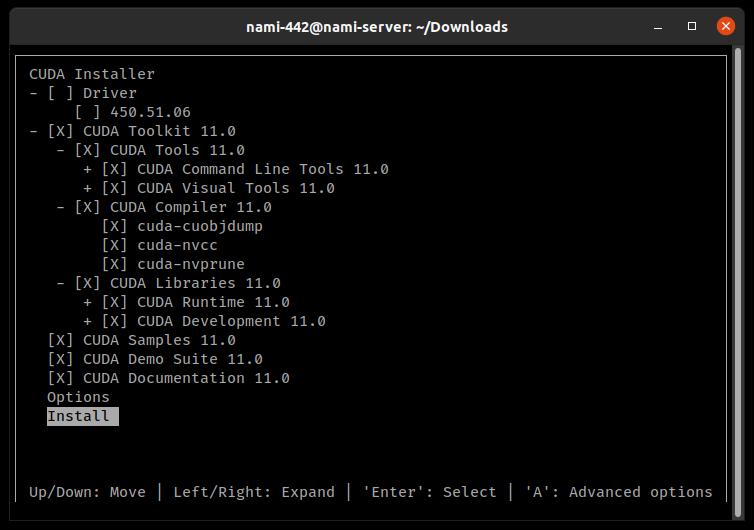Uncheck the CUDA Demo Suite 11.0 checkbox

point(60,359)
